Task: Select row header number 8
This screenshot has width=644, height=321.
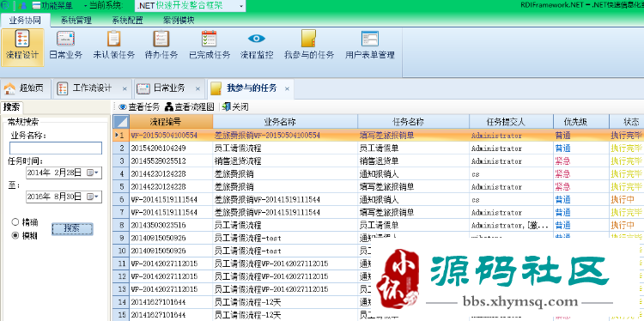Action: (x=121, y=226)
